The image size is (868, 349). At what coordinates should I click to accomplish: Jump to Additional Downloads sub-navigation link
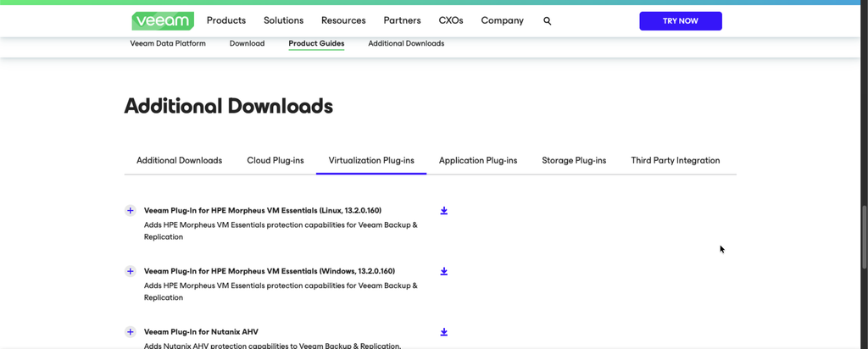[x=406, y=44]
